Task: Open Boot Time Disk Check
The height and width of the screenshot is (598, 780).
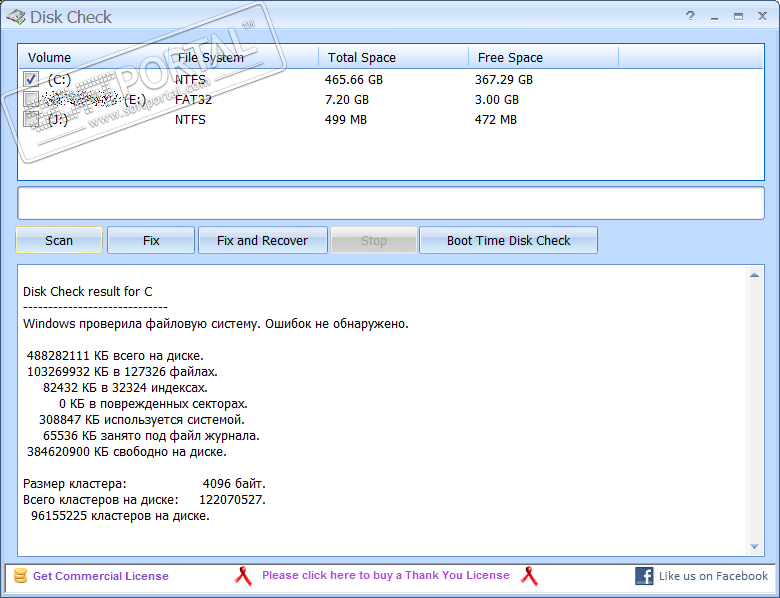Action: tap(508, 240)
